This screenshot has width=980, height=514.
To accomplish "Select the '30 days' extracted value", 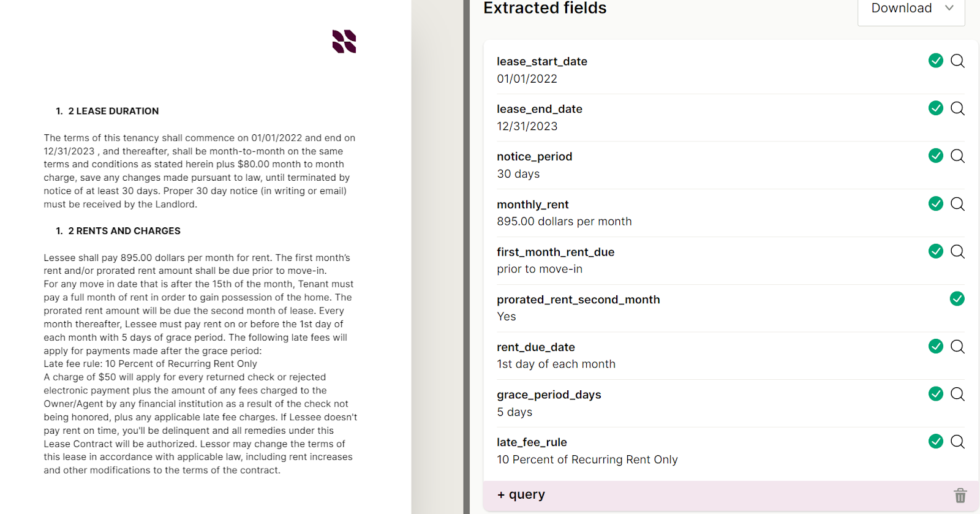I will pos(519,174).
